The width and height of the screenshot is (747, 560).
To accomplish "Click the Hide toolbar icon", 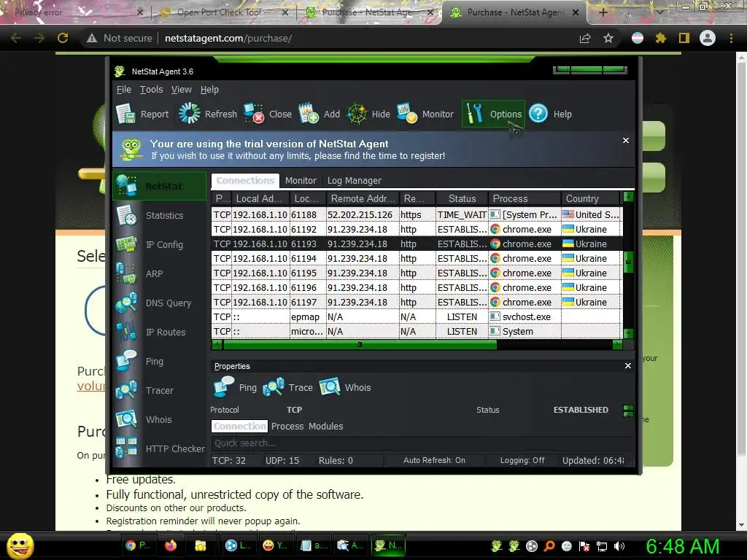I will coord(368,114).
